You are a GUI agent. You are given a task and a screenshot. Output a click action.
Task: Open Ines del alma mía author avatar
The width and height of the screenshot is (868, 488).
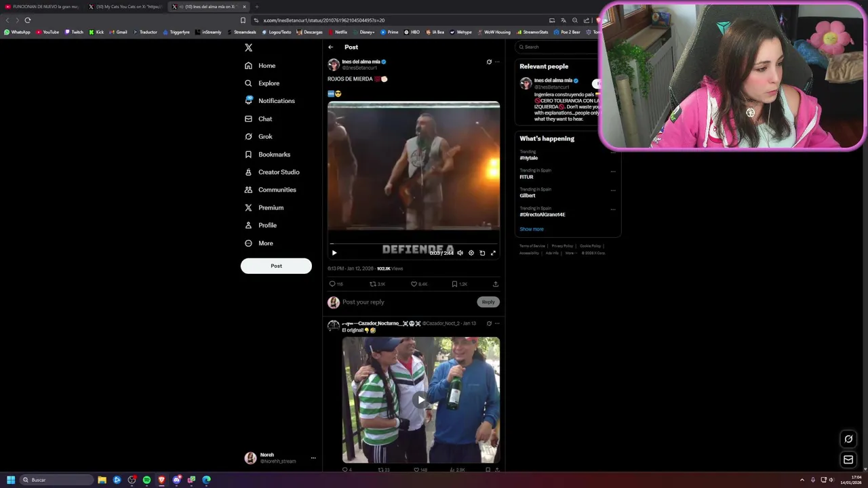[333, 64]
